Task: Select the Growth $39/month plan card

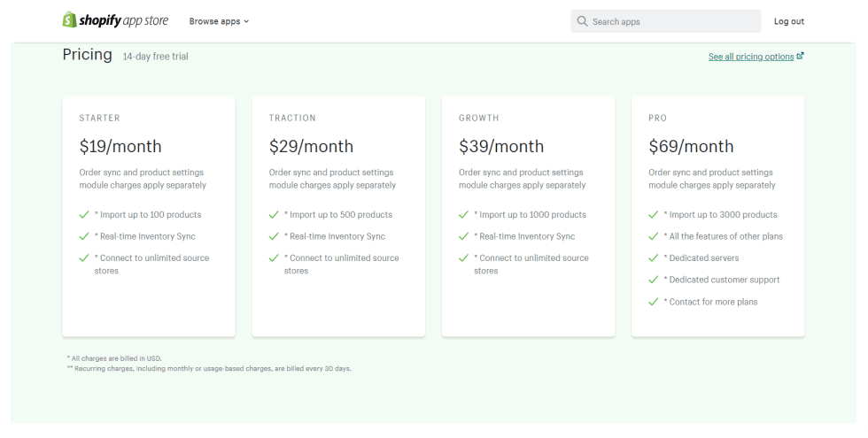Action: coord(528,216)
